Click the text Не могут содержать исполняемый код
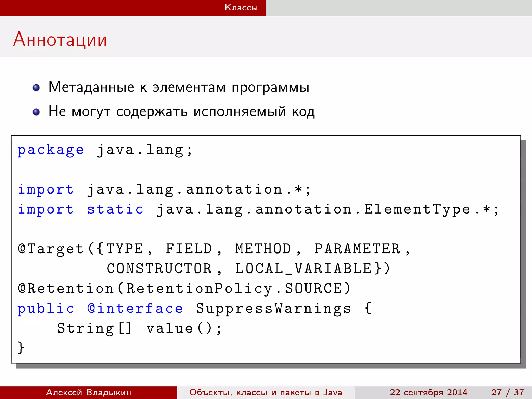Viewport: 532px width, 399px height. coord(181,111)
